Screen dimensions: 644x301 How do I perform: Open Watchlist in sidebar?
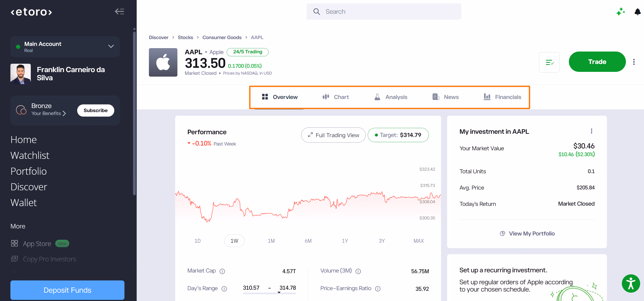coord(30,155)
